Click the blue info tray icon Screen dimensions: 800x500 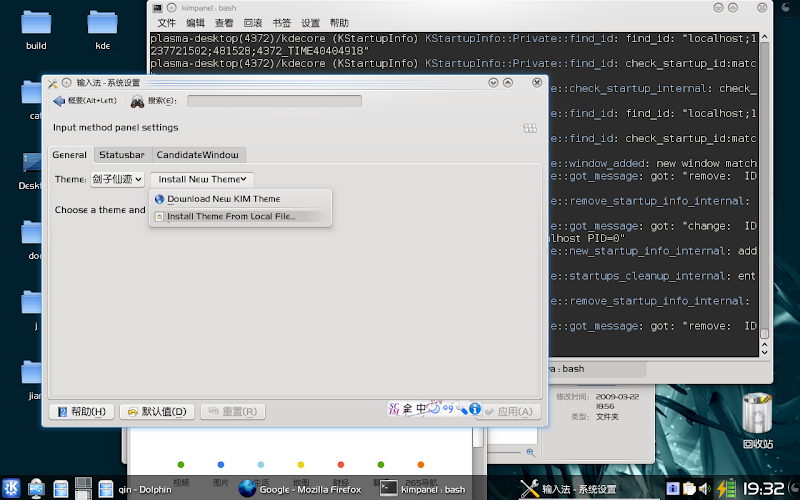pos(673,488)
